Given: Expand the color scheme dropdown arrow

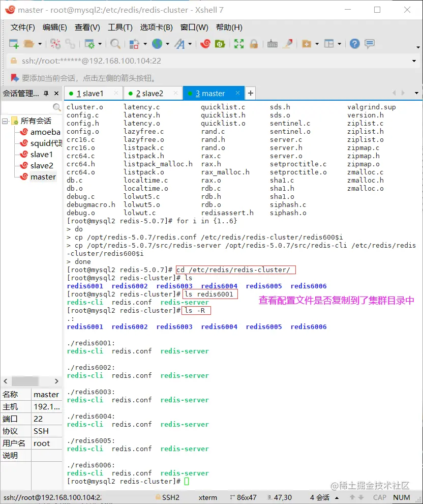Looking at the screenshot, I should pos(145,44).
